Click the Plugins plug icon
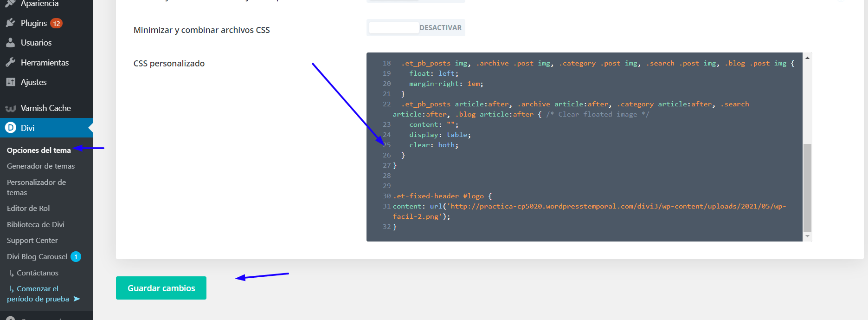Screen dimensions: 868x320 point(10,23)
